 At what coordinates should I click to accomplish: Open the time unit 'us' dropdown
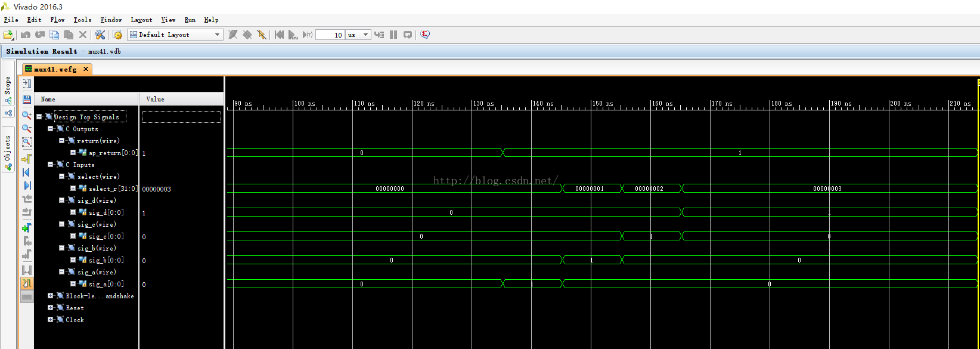[358, 35]
